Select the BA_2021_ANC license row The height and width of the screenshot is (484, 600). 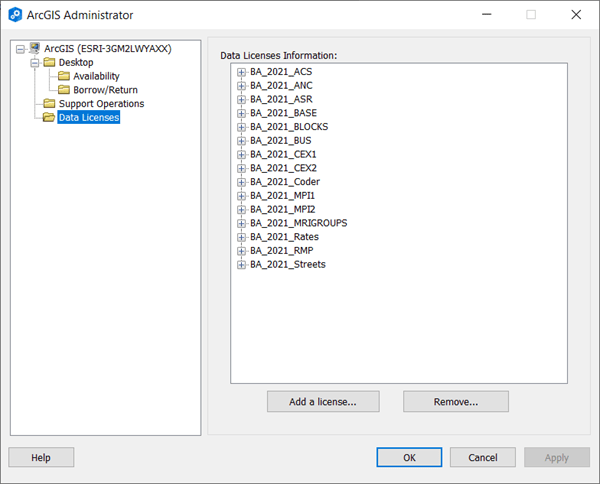281,86
